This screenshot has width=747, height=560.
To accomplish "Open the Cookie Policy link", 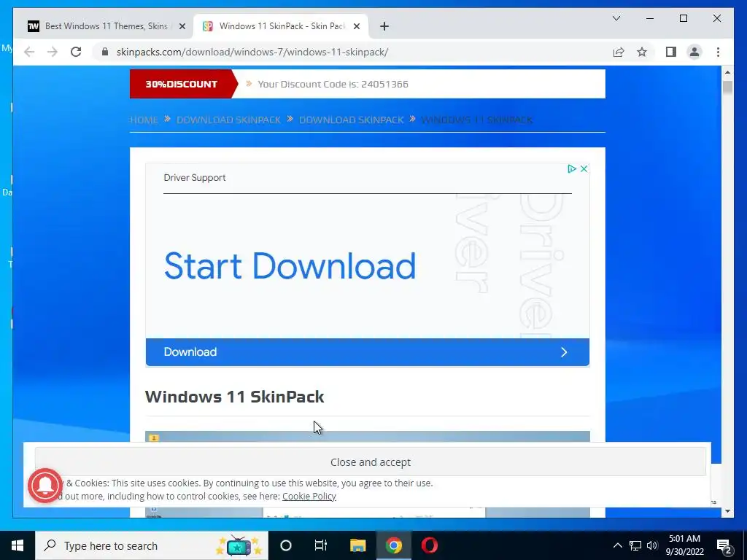I will point(309,496).
